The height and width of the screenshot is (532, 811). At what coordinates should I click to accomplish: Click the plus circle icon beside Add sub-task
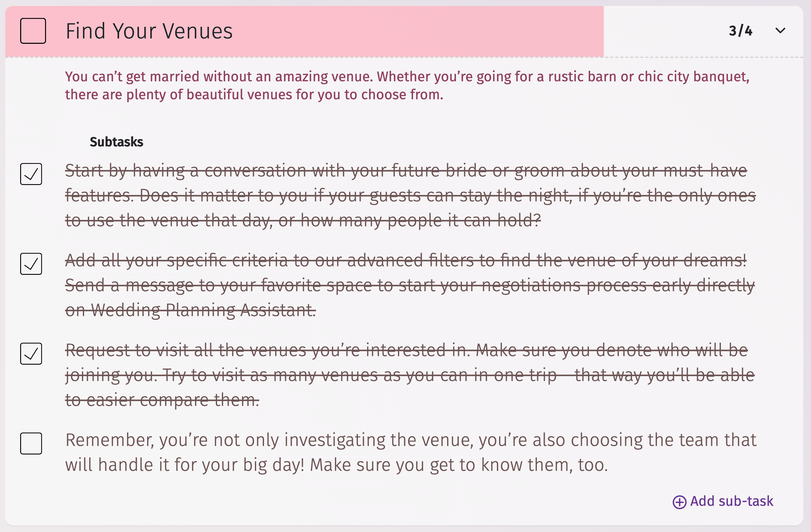click(x=679, y=502)
